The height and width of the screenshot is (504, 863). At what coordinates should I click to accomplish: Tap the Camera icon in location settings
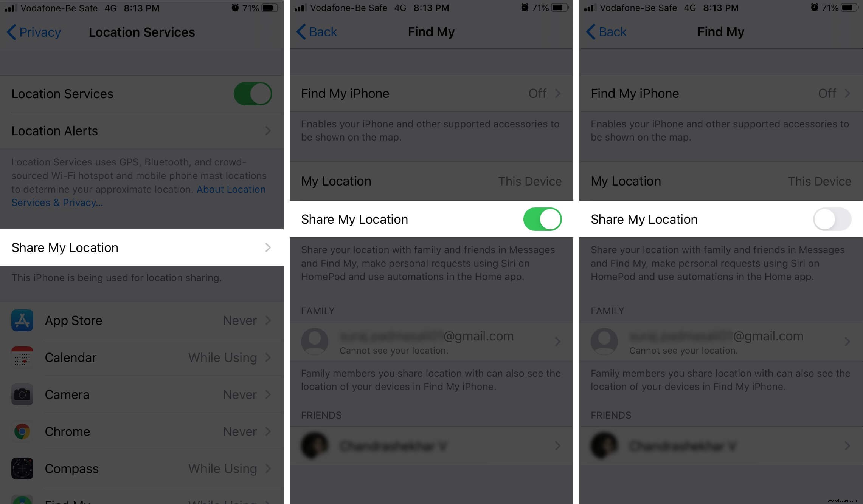[22, 395]
